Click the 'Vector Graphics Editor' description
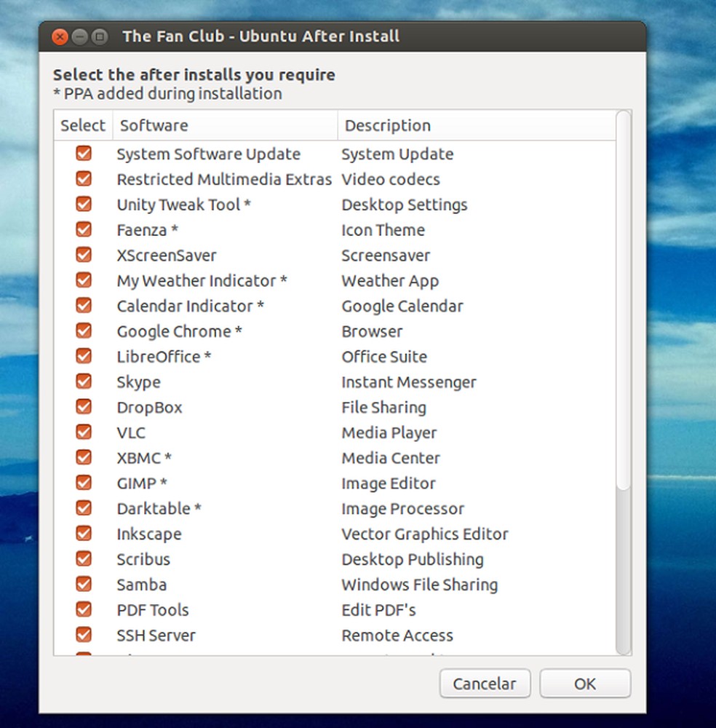This screenshot has width=716, height=728. [x=425, y=534]
